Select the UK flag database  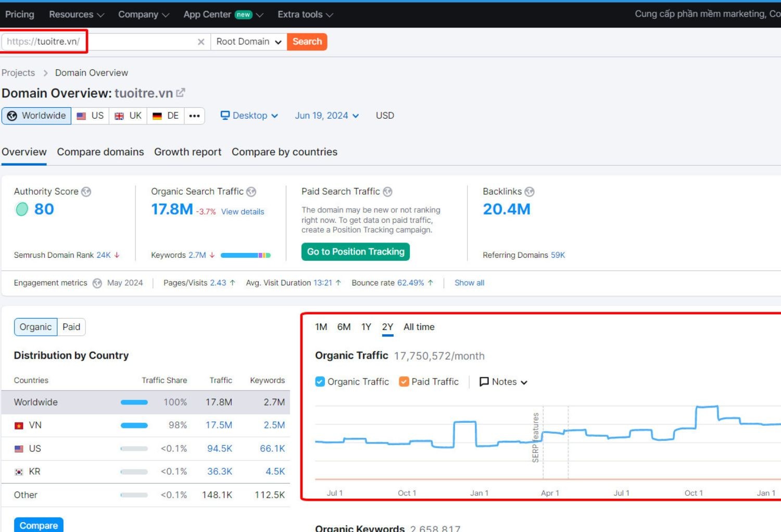pos(128,116)
